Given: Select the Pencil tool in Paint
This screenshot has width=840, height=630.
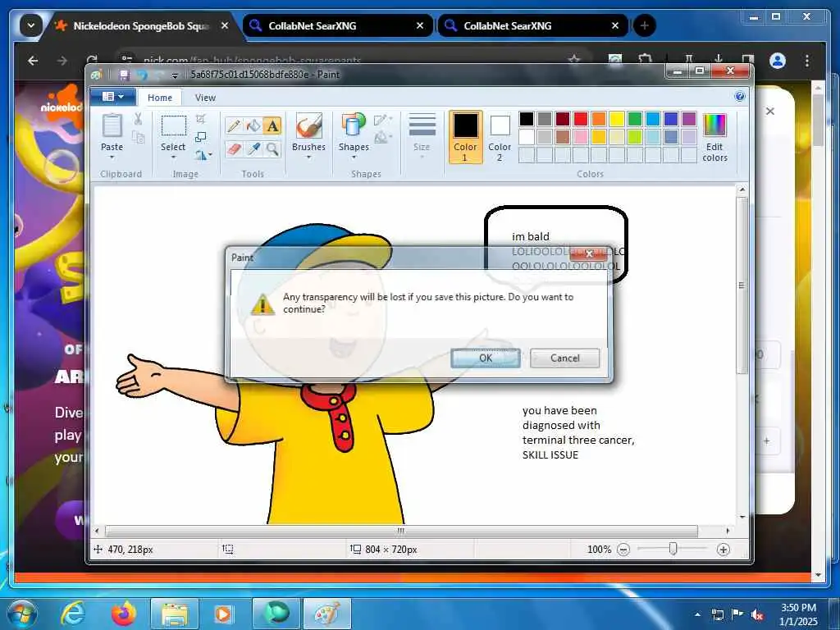Looking at the screenshot, I should (234, 126).
